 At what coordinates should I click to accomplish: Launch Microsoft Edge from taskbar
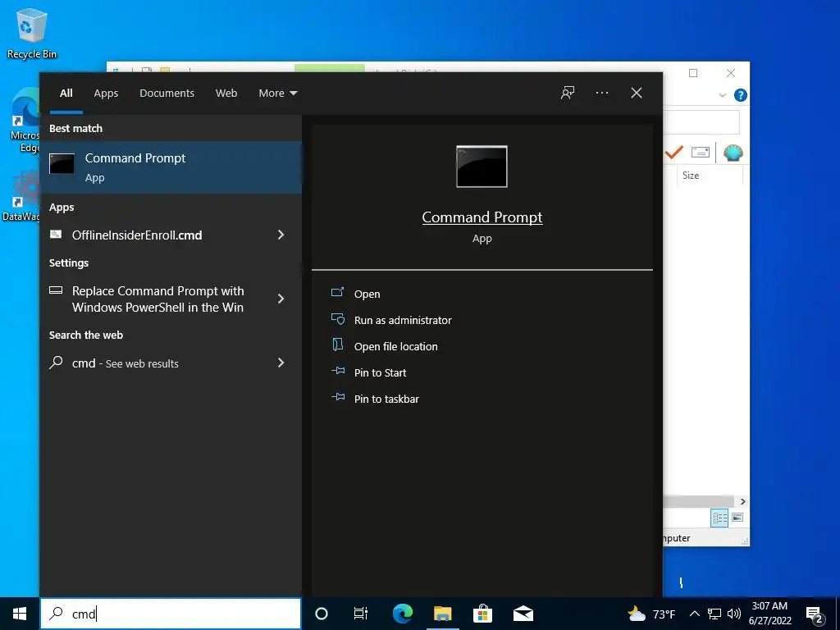tap(403, 614)
